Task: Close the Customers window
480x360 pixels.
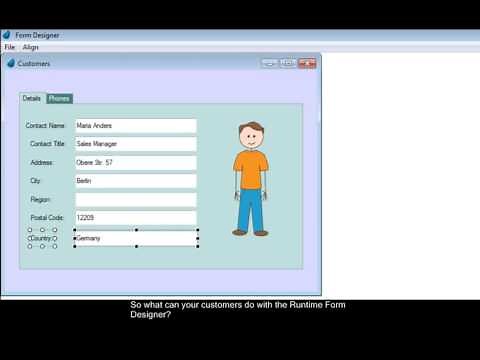Action: pyautogui.click(x=307, y=63)
